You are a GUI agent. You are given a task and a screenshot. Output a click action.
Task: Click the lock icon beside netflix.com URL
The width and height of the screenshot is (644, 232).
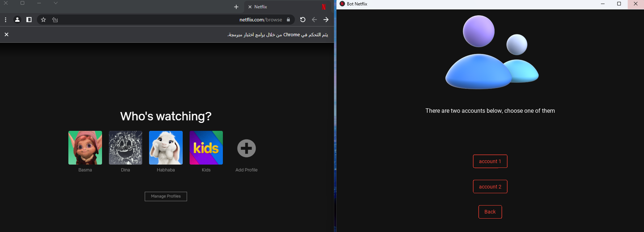tap(288, 20)
